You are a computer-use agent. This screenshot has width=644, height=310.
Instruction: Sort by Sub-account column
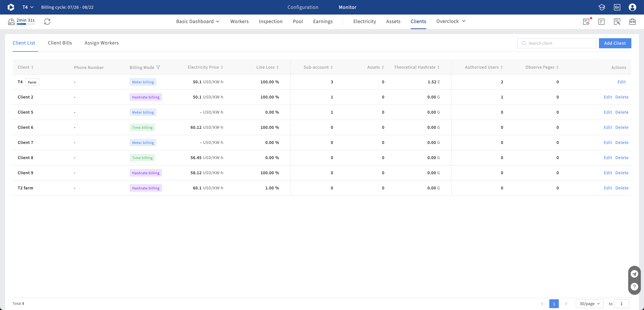(331, 67)
